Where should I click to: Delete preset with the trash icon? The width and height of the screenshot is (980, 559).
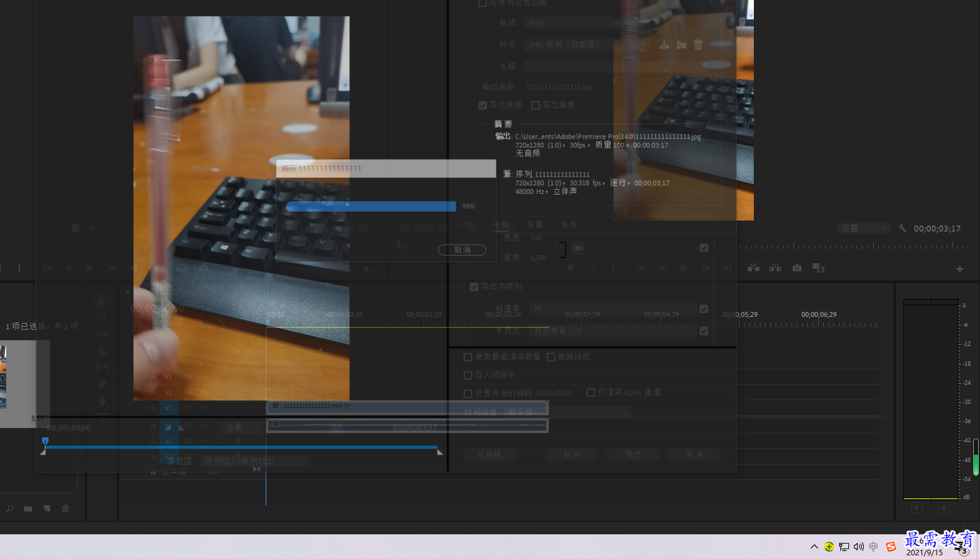click(x=698, y=44)
